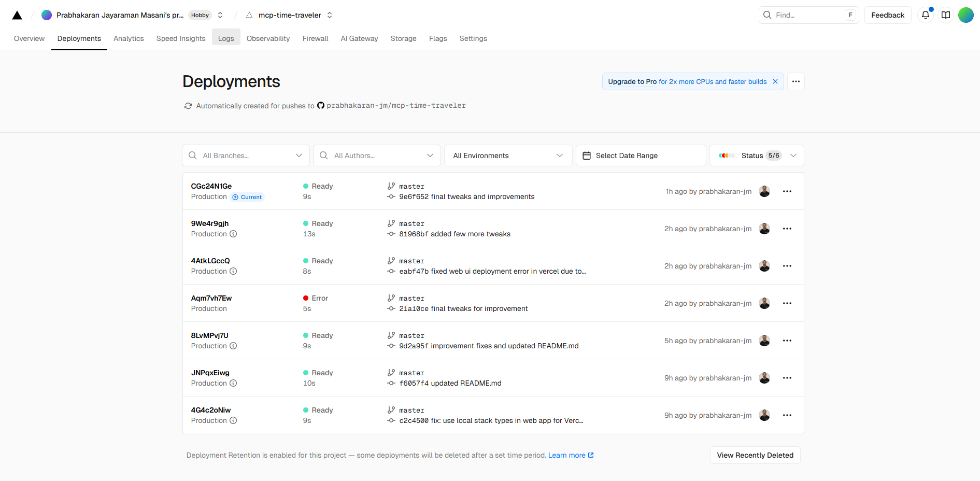This screenshot has height=481, width=980.
Task: Open the Select Date Range picker
Action: click(x=641, y=155)
